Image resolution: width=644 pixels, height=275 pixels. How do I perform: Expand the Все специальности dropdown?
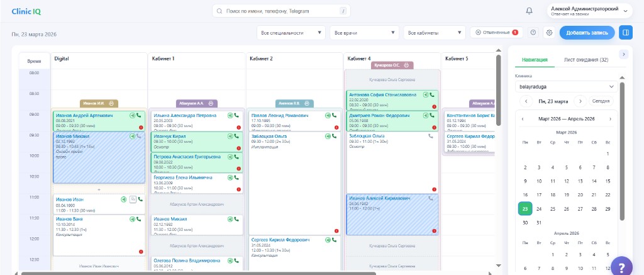pos(291,33)
